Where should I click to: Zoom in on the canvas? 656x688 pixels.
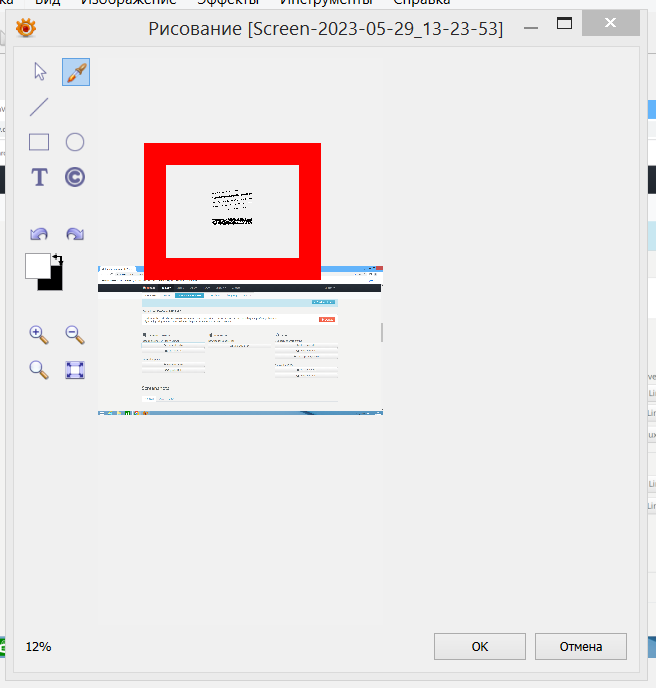39,335
